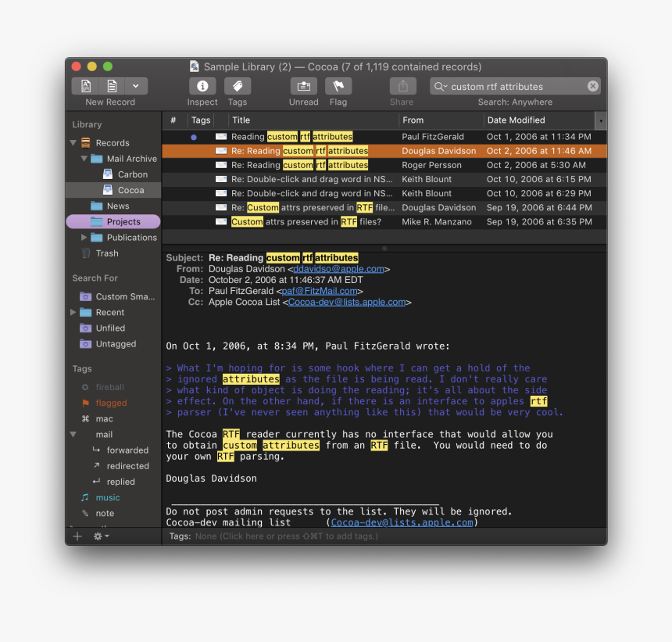Click the Tags toolbar icon
Image resolution: width=672 pixels, height=642 pixels.
coord(238,86)
